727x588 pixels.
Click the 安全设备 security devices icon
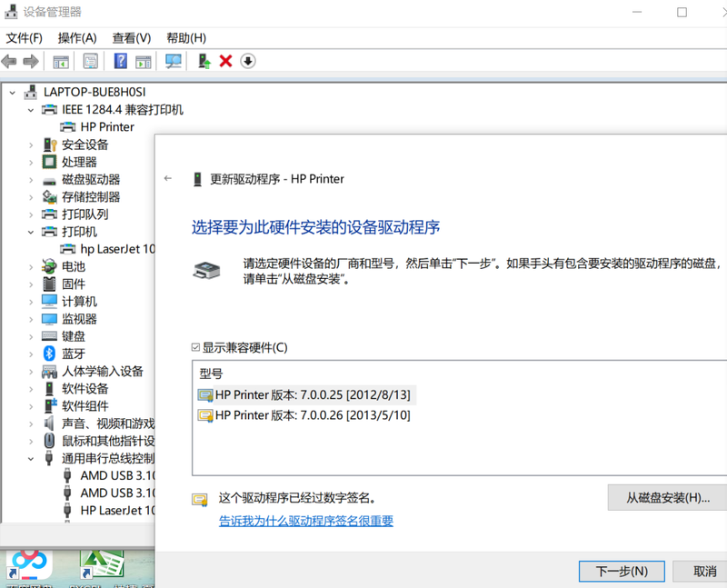[x=49, y=145]
